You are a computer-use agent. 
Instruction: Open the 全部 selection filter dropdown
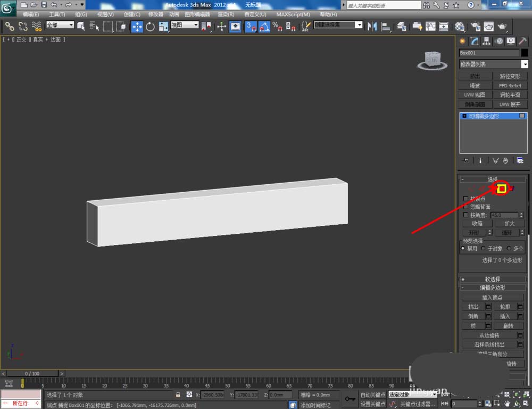pyautogui.click(x=60, y=25)
